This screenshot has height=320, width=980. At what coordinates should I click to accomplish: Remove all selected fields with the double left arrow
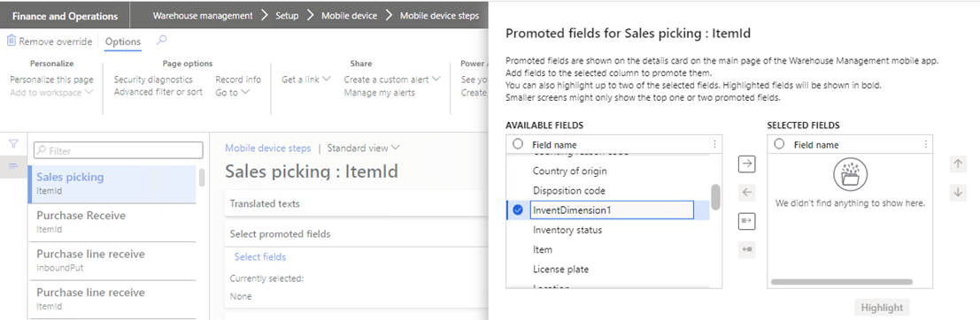point(747,249)
